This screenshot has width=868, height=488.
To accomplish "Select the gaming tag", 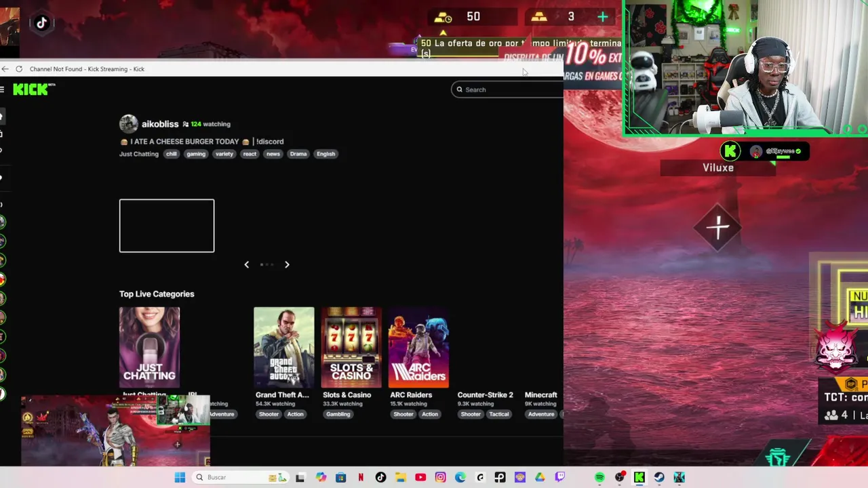I will click(196, 154).
